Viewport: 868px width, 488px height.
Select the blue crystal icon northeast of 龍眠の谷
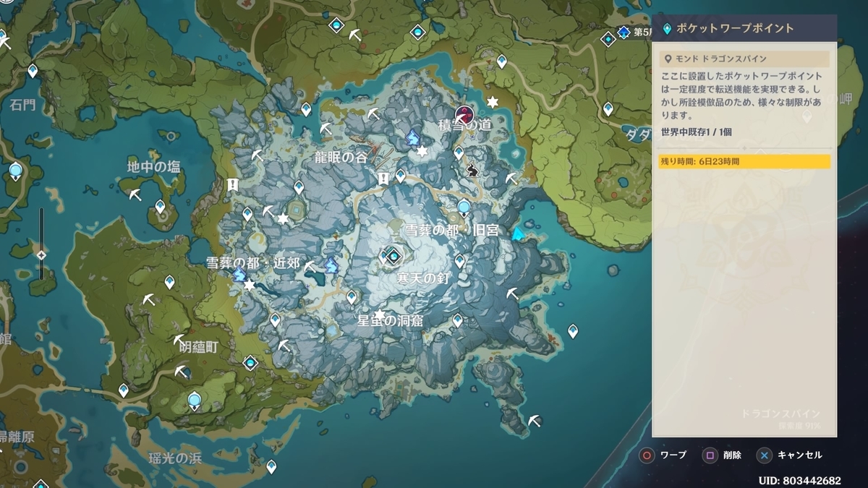tap(413, 137)
